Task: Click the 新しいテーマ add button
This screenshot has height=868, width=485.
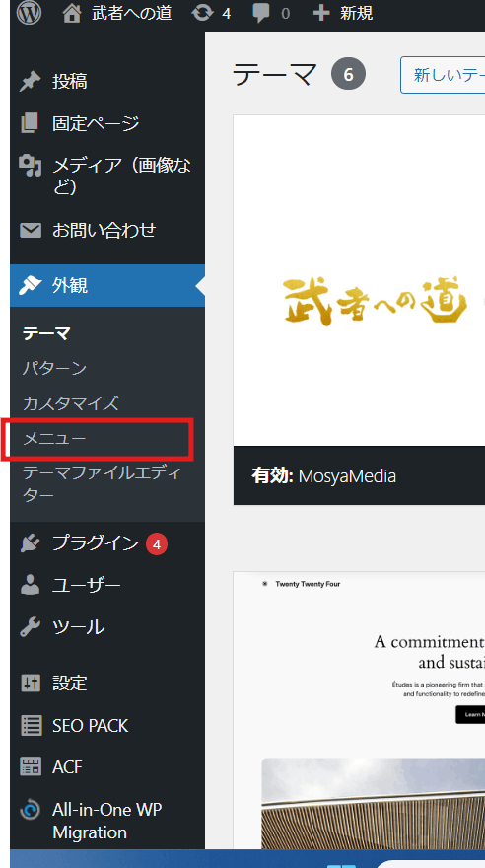Action: coord(443,75)
